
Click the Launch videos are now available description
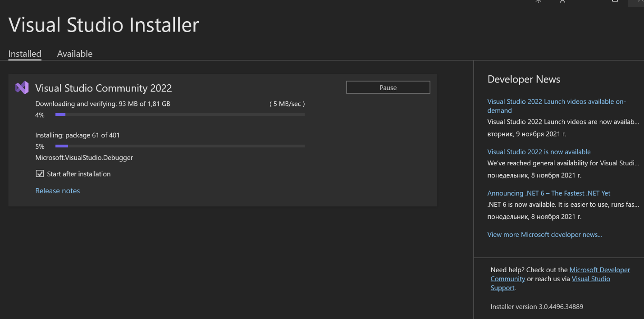563,122
